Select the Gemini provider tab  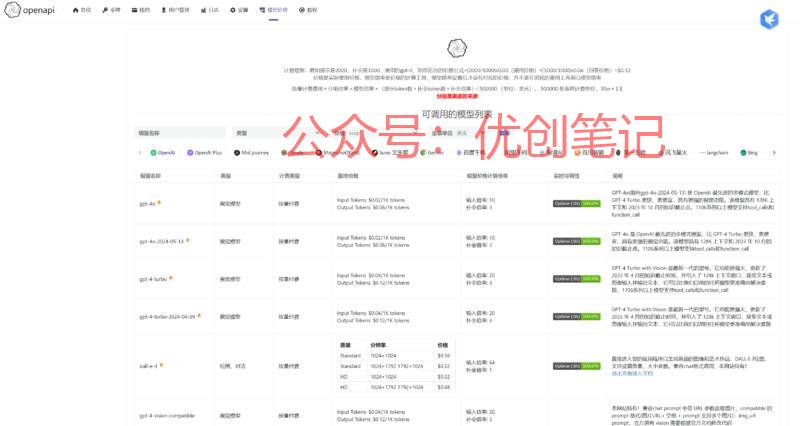[432, 153]
